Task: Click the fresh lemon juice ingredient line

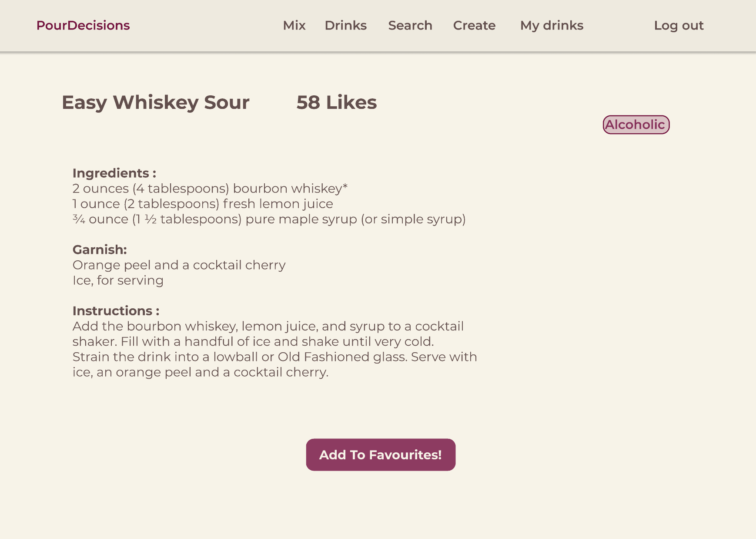Action: click(x=203, y=204)
